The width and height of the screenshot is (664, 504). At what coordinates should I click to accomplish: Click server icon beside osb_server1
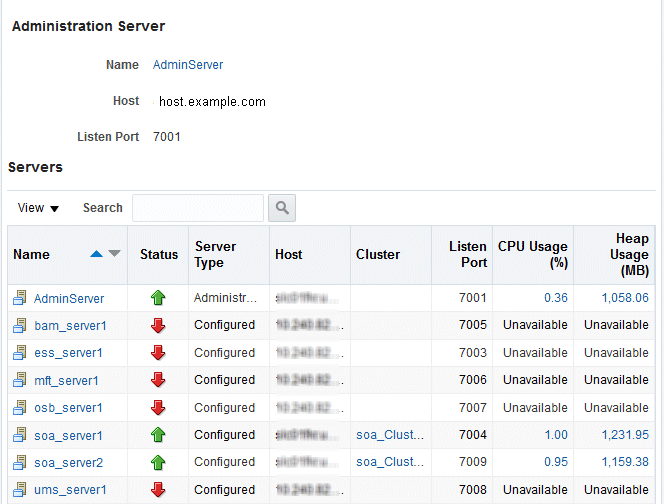[x=19, y=407]
